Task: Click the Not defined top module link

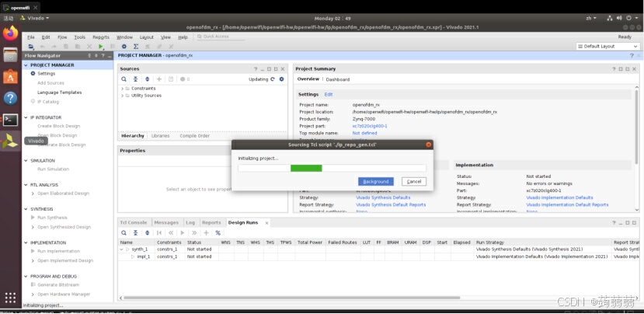Action: pos(364,133)
